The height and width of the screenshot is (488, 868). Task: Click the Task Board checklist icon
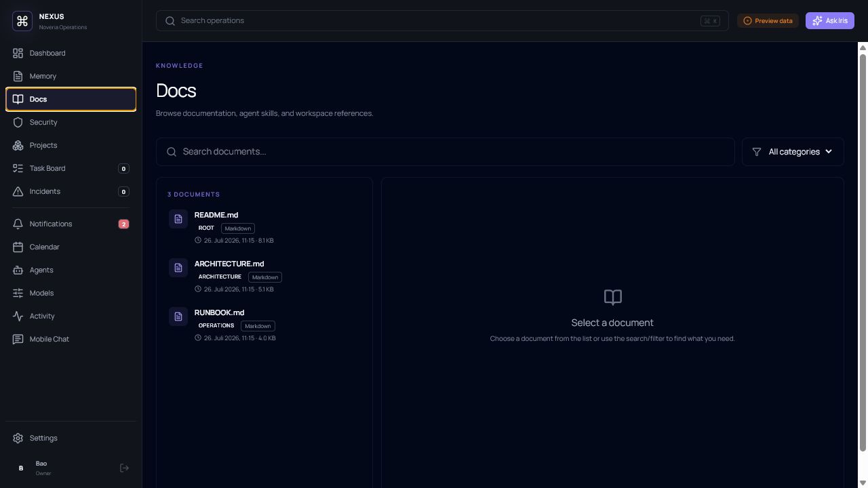click(18, 168)
